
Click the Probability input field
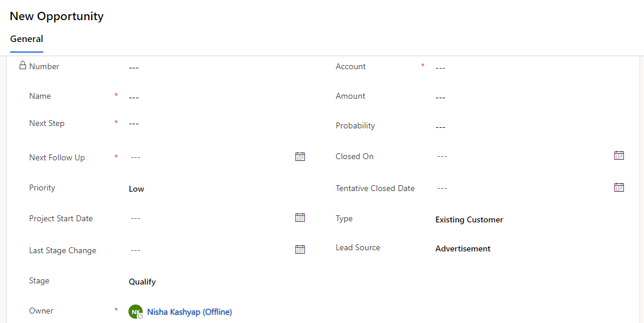(x=527, y=127)
